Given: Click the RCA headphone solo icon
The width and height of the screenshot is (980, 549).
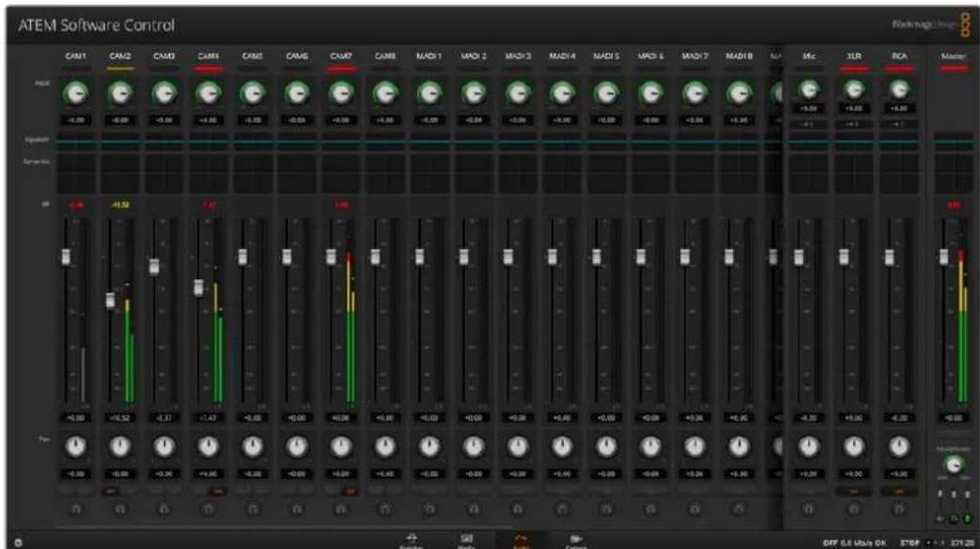Looking at the screenshot, I should 899,509.
